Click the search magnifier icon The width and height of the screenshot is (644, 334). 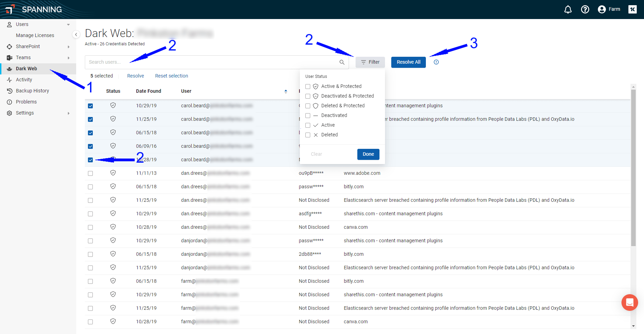[342, 62]
